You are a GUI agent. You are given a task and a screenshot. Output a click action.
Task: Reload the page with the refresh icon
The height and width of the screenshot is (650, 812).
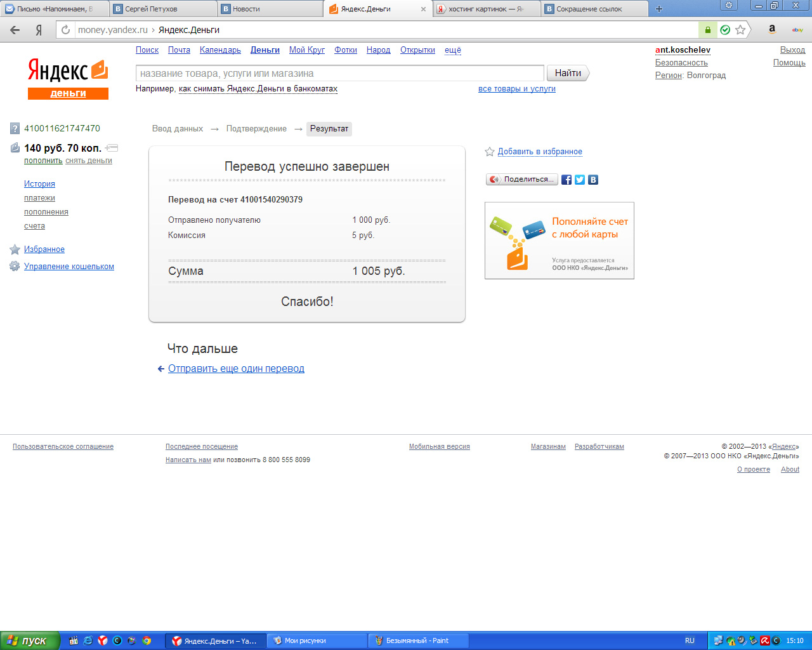tap(65, 30)
